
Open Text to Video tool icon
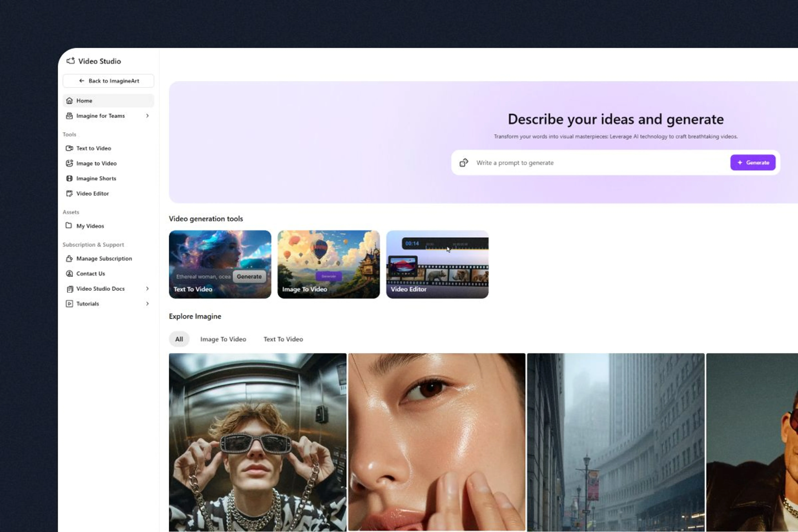[70, 148]
